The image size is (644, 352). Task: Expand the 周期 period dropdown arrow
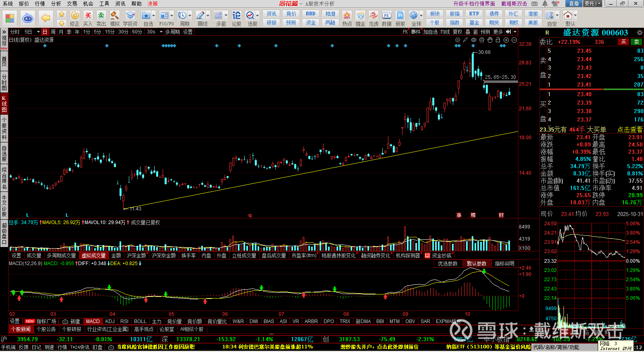190,16
